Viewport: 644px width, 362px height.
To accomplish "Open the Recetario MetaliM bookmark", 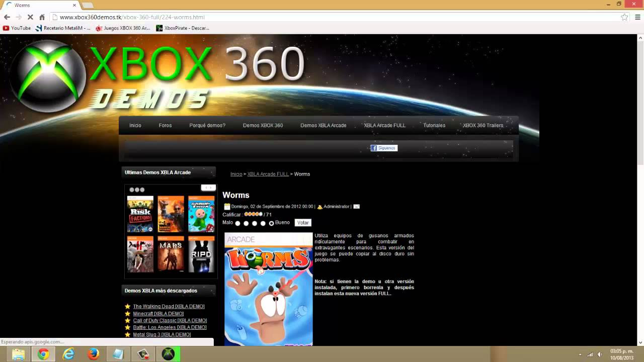I will point(63,28).
